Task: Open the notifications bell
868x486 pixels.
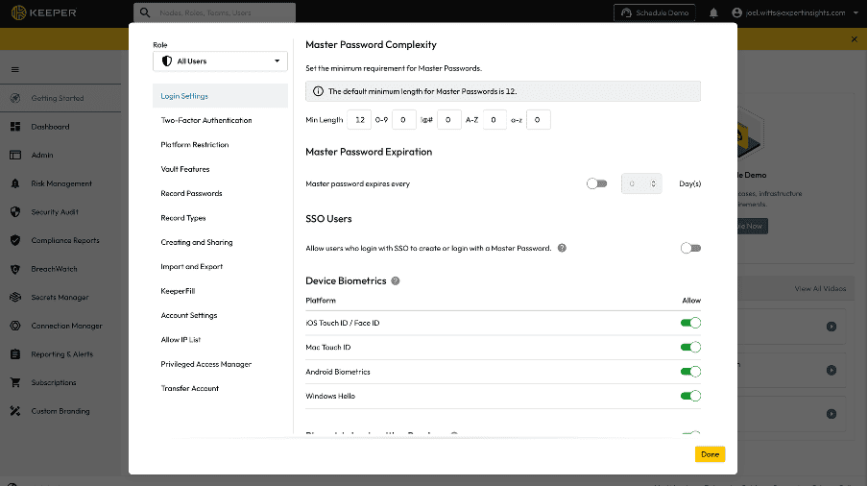Action: [713, 12]
